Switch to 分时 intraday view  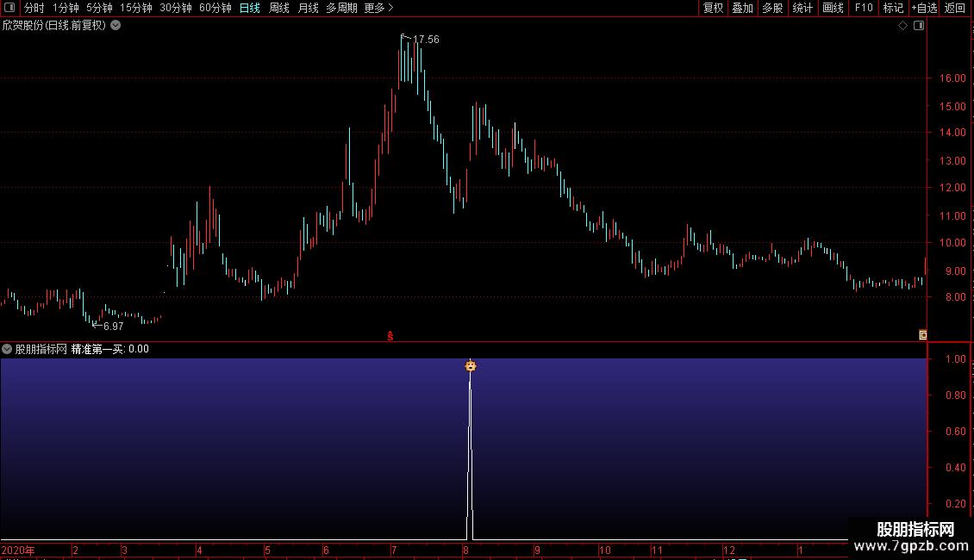(34, 8)
